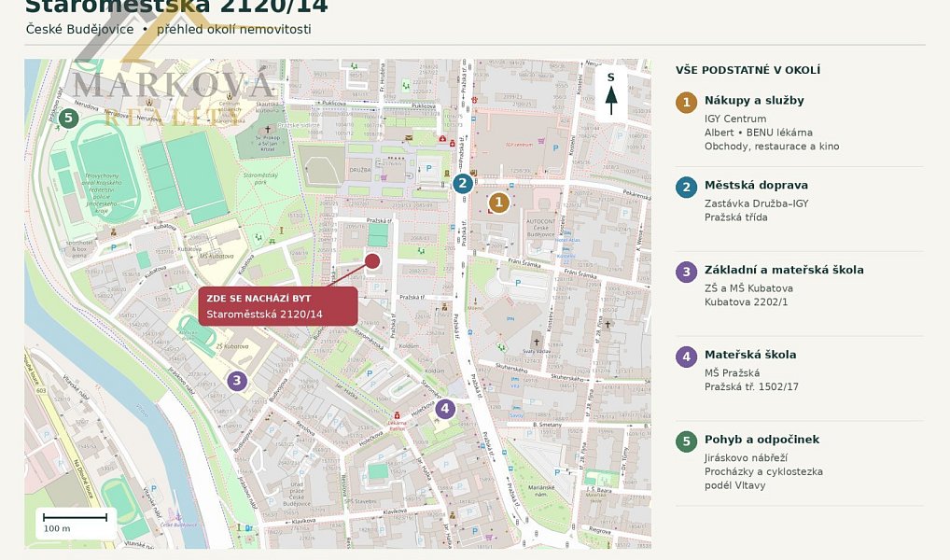Click the České Budějovice subtitle text
950x560 pixels.
click(x=79, y=29)
